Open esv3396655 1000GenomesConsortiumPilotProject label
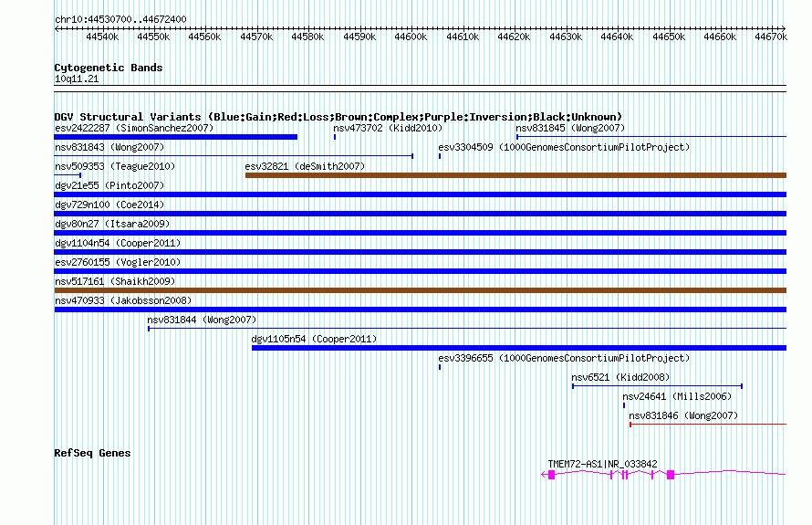Screen dimensions: 812x525 tap(564, 358)
